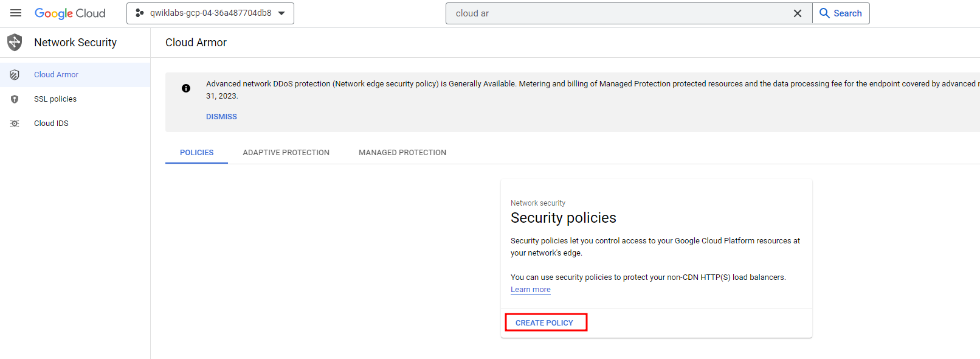Open the hamburger navigation menu
This screenshot has height=359, width=980.
(x=16, y=13)
